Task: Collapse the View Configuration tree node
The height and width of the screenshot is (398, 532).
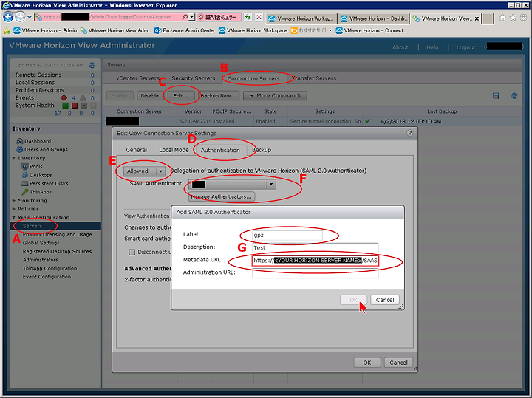Action: tap(13, 217)
